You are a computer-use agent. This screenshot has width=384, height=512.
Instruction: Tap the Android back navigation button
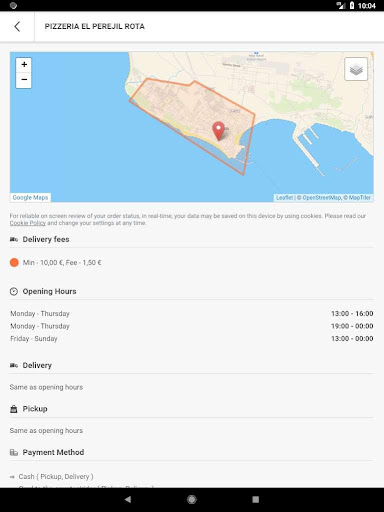coord(128,499)
